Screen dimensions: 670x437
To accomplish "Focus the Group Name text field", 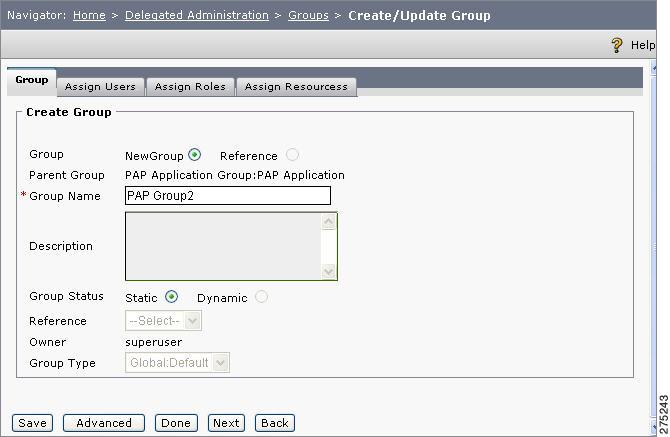I will [228, 196].
